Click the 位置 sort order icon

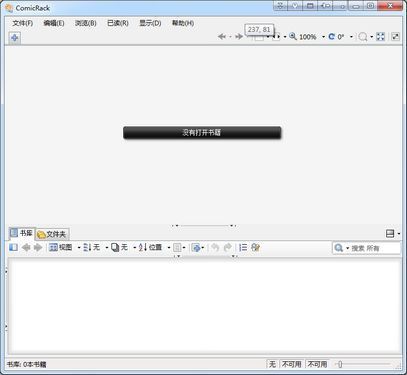(x=143, y=247)
